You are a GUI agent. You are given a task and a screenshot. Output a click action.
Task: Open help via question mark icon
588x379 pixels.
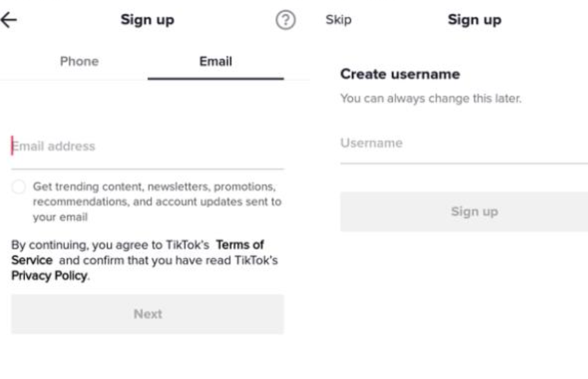[x=285, y=21]
